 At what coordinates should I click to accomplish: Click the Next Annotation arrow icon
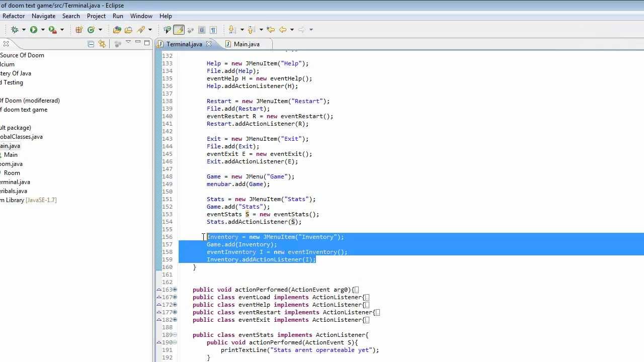232,30
